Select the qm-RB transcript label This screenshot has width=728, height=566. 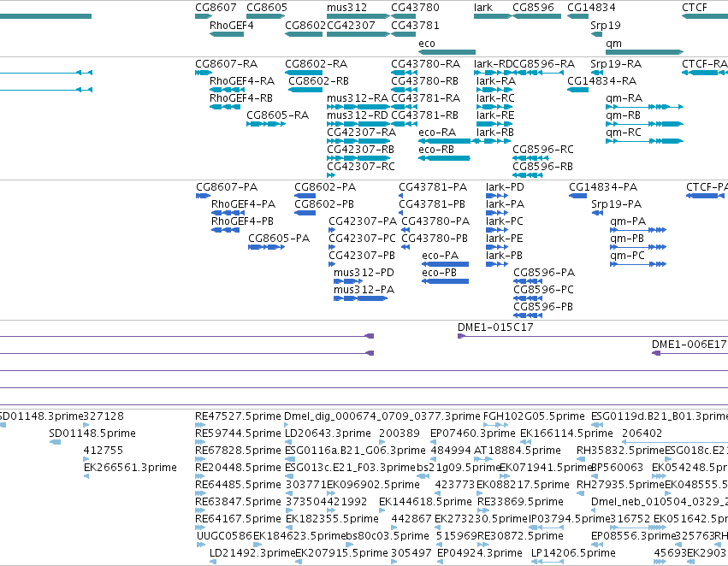(623, 115)
